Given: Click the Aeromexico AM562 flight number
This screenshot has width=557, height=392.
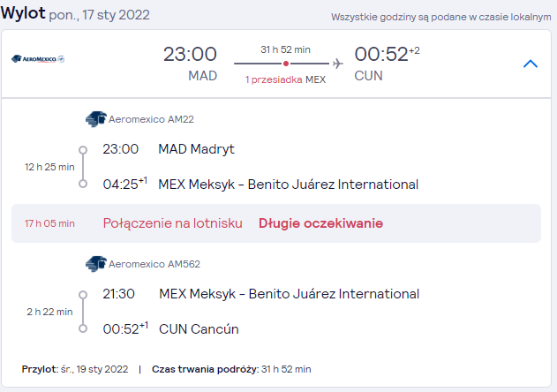Looking at the screenshot, I should click(154, 264).
